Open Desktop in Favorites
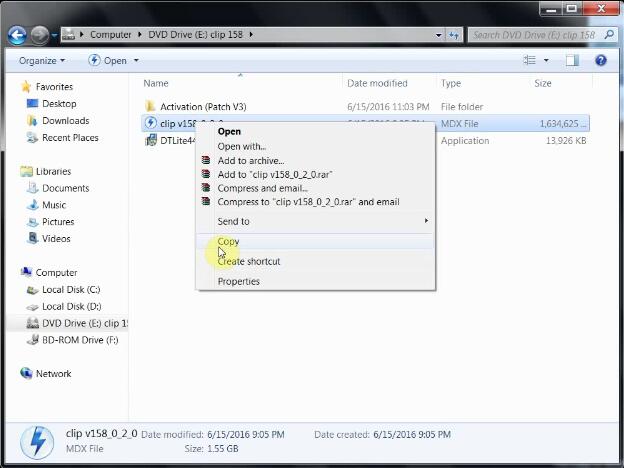The height and width of the screenshot is (468, 624). pyautogui.click(x=59, y=104)
